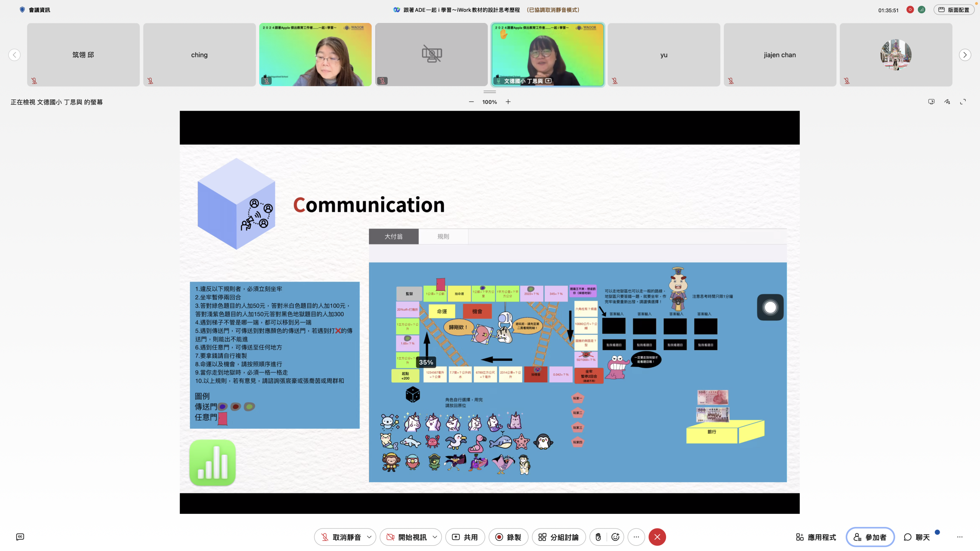
Task: Click the 共用 share button
Action: (x=465, y=537)
